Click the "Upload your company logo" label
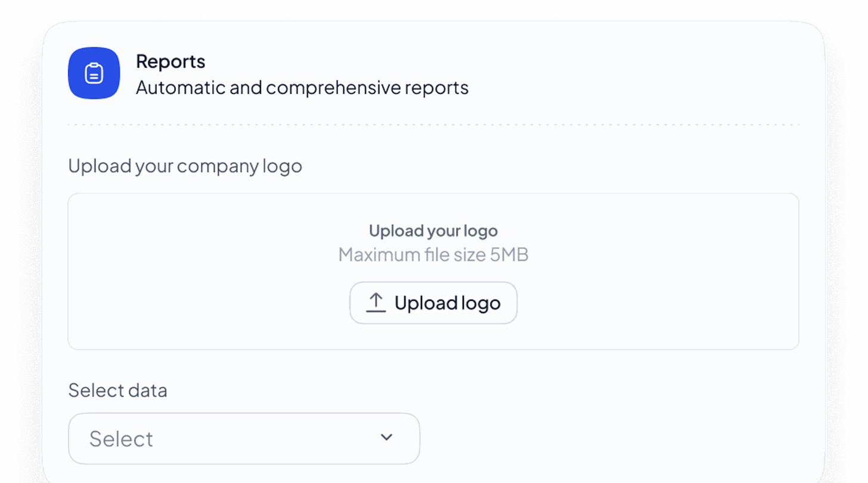The width and height of the screenshot is (868, 483). point(185,166)
